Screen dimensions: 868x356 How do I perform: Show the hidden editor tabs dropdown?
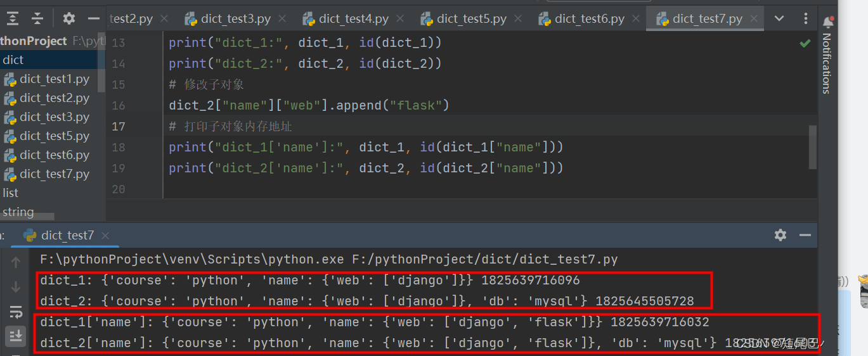780,18
